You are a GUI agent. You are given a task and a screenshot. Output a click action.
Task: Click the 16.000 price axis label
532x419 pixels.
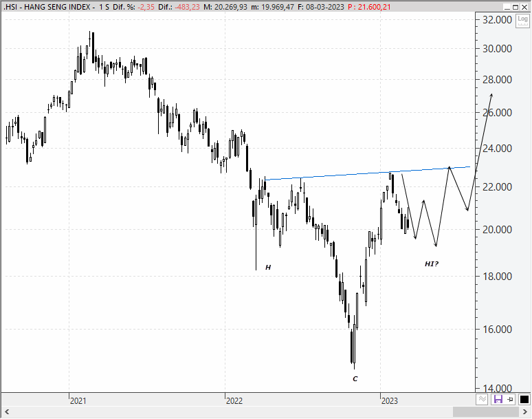(x=497, y=329)
